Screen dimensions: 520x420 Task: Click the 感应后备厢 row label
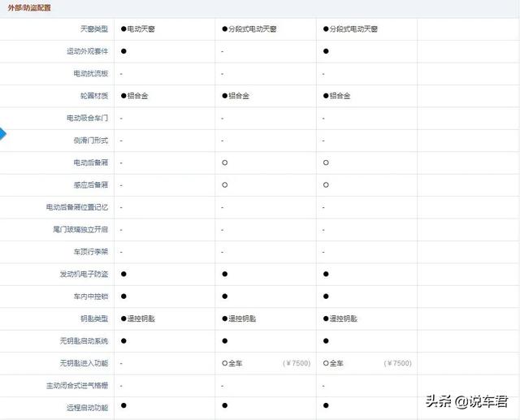pyautogui.click(x=90, y=185)
